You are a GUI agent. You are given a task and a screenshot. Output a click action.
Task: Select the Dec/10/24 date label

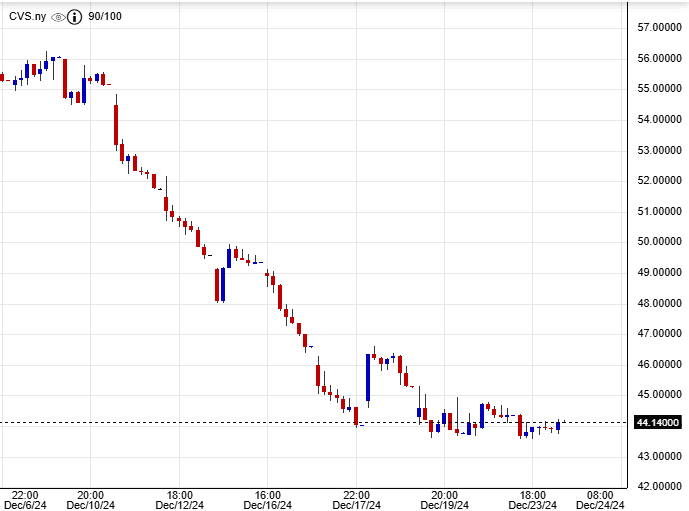click(x=90, y=505)
